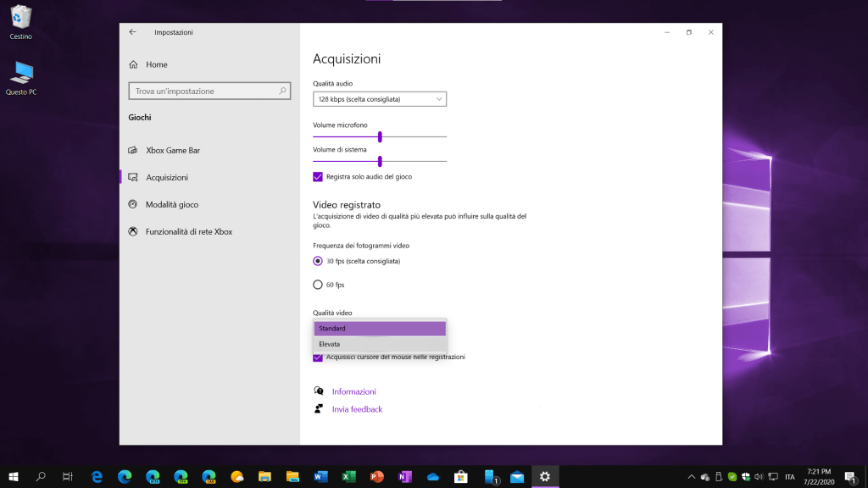Switch to Modalità gioco section

click(172, 204)
